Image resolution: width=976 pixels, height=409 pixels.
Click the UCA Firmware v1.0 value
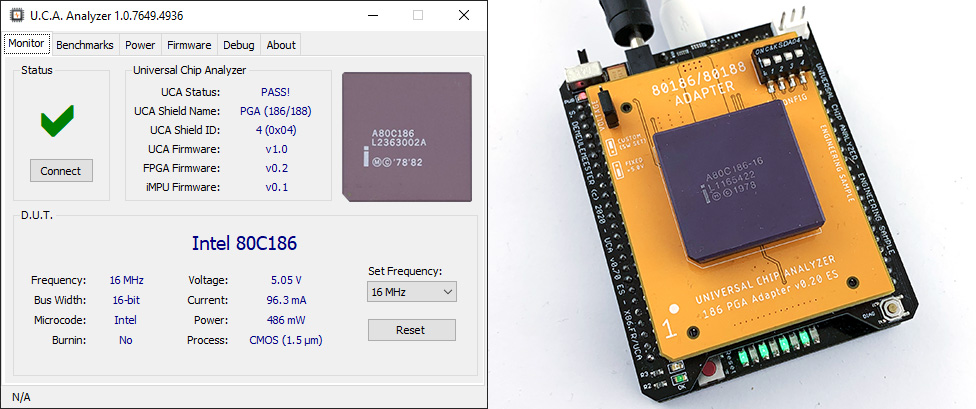point(276,149)
